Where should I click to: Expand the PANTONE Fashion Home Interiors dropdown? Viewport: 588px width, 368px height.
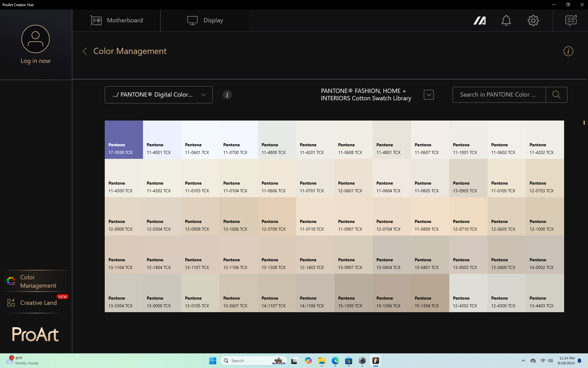[429, 94]
